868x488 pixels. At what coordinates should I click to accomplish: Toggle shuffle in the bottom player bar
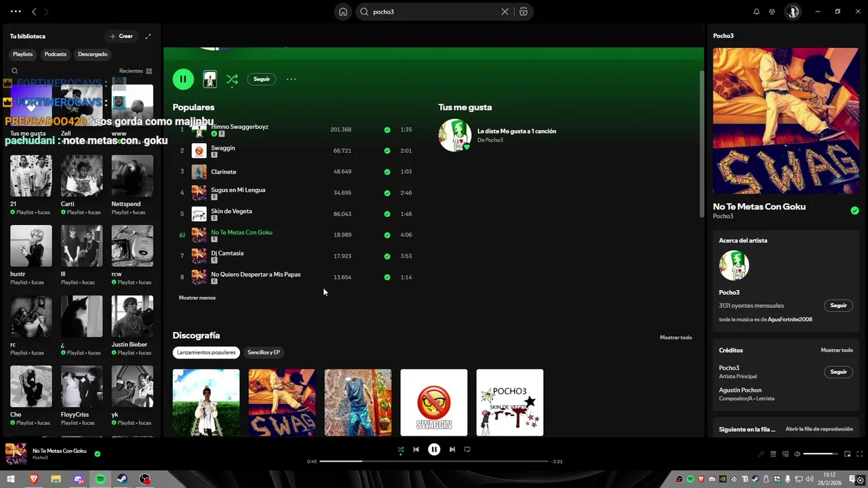coord(400,449)
